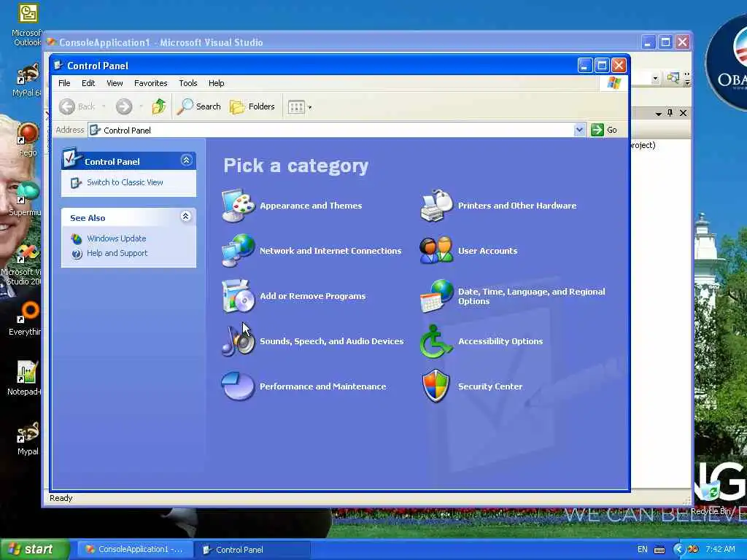
Task: Click the Go button
Action: click(x=604, y=130)
